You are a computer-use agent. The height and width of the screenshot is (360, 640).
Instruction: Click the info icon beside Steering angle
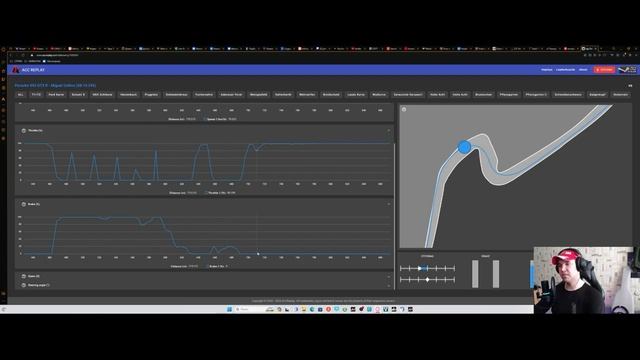[x=48, y=285]
